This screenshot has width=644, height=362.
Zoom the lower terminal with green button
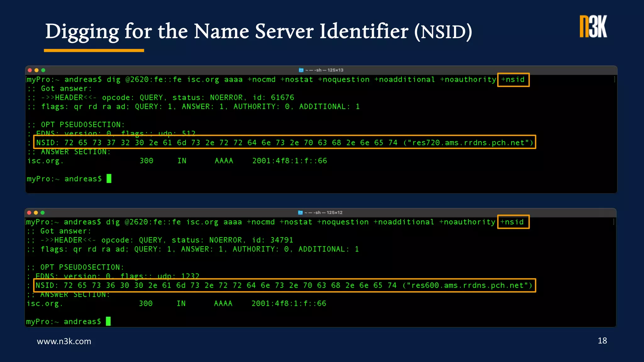[x=43, y=212]
